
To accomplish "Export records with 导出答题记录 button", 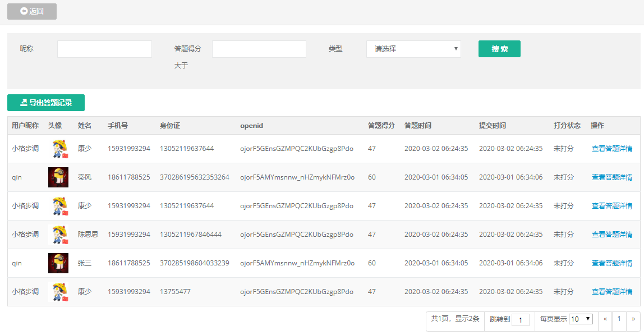I will 46,103.
